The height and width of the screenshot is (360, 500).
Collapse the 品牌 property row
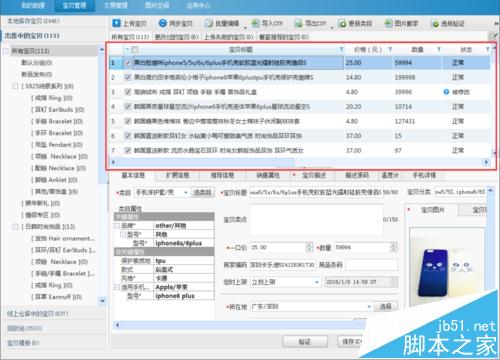pos(117,226)
